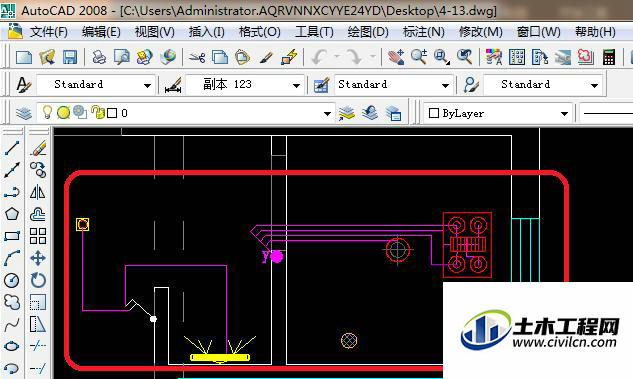Toggle layer 0 lock padlock icon
Screen dimensions: 633x379
coord(97,113)
